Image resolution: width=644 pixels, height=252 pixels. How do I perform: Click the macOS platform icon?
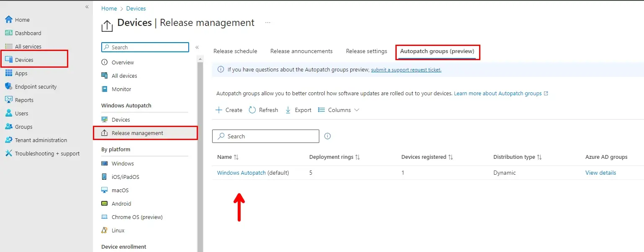(105, 190)
